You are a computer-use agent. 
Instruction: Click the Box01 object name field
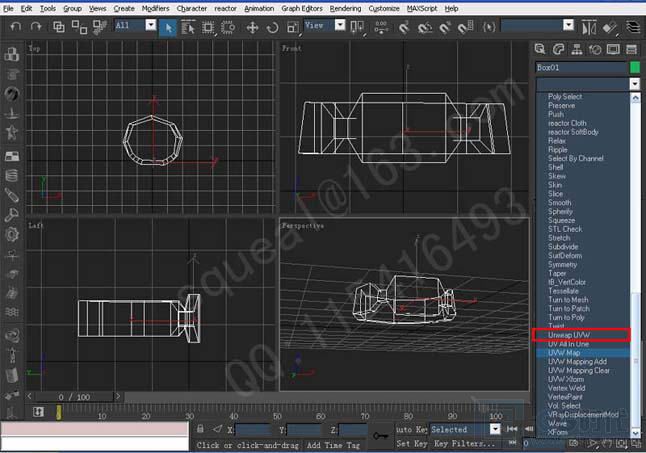pos(581,68)
